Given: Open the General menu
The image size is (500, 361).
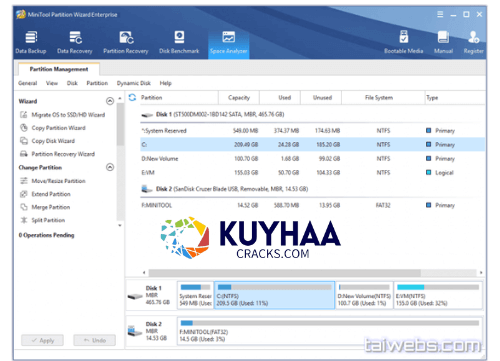Looking at the screenshot, I should [x=28, y=83].
